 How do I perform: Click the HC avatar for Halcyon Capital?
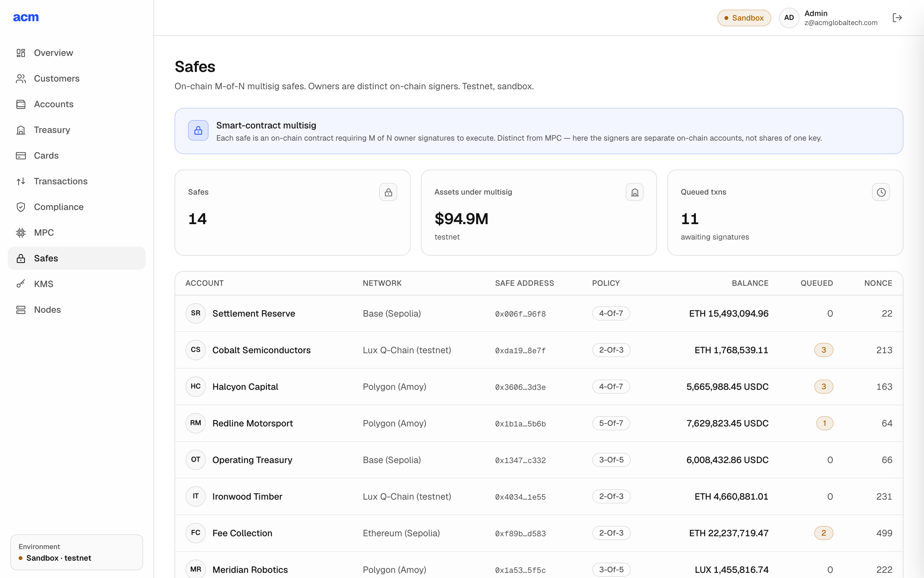195,387
